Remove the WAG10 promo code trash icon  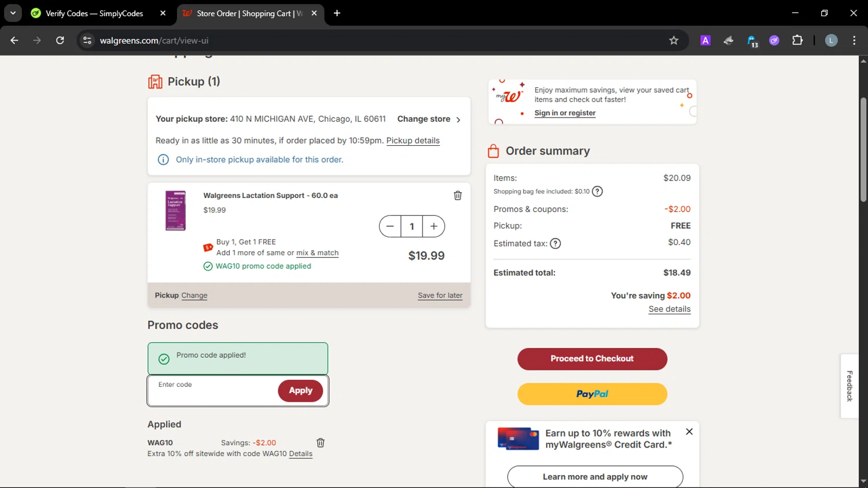pos(321,443)
